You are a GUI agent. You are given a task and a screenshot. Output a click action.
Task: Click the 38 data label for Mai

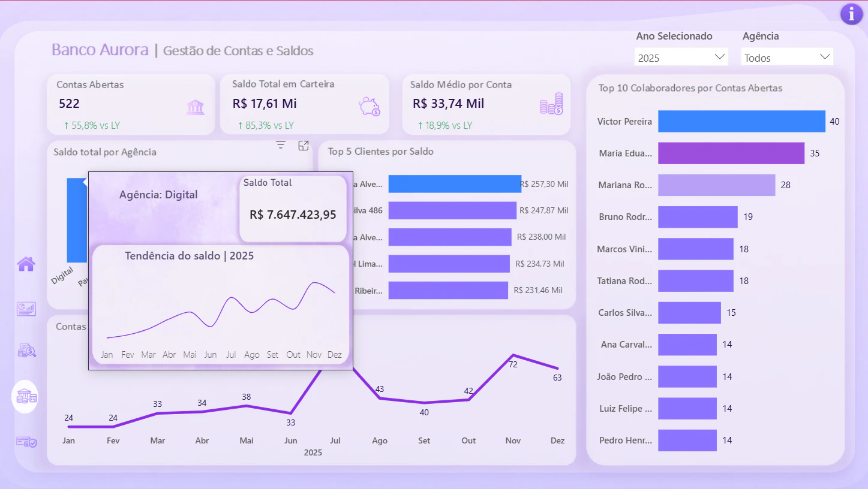tap(247, 397)
